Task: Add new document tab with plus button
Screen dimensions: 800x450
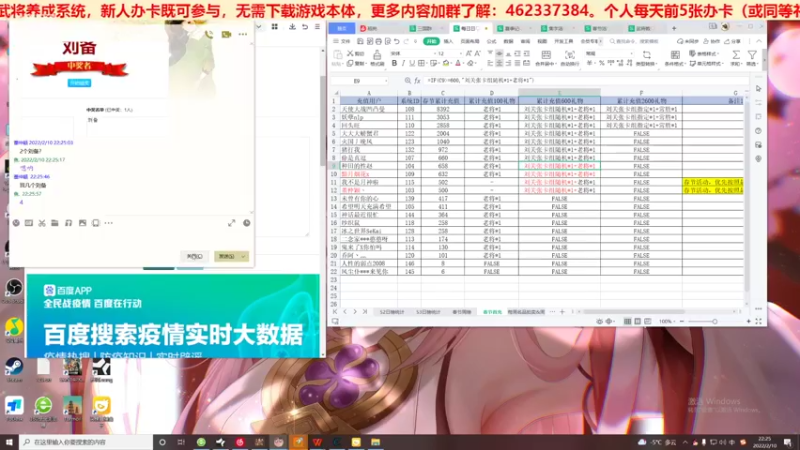Action: [x=674, y=29]
